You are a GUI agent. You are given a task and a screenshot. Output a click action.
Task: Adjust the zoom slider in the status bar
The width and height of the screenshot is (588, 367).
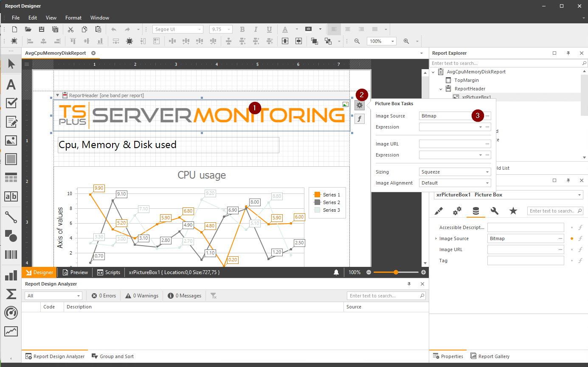(396, 272)
